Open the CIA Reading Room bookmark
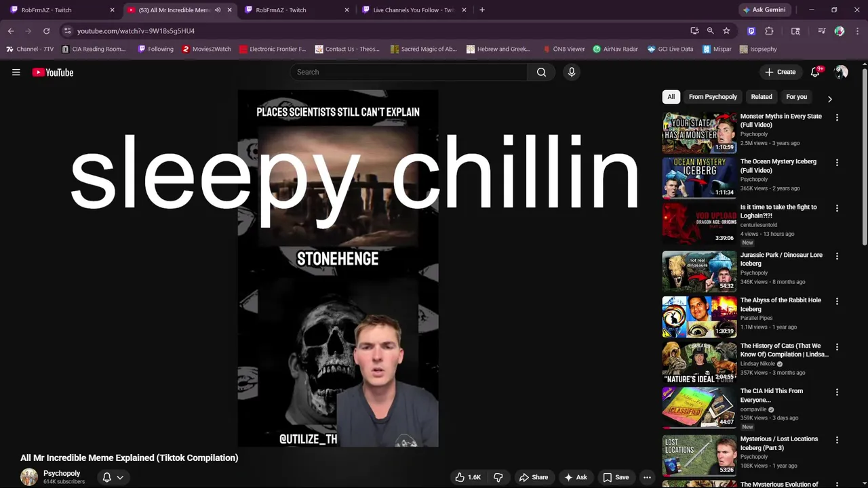 click(x=94, y=49)
